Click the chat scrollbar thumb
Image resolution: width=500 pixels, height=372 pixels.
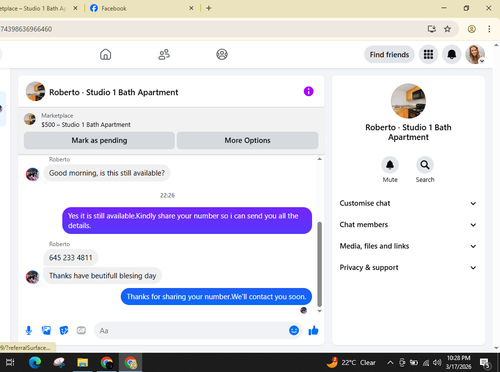(319, 264)
